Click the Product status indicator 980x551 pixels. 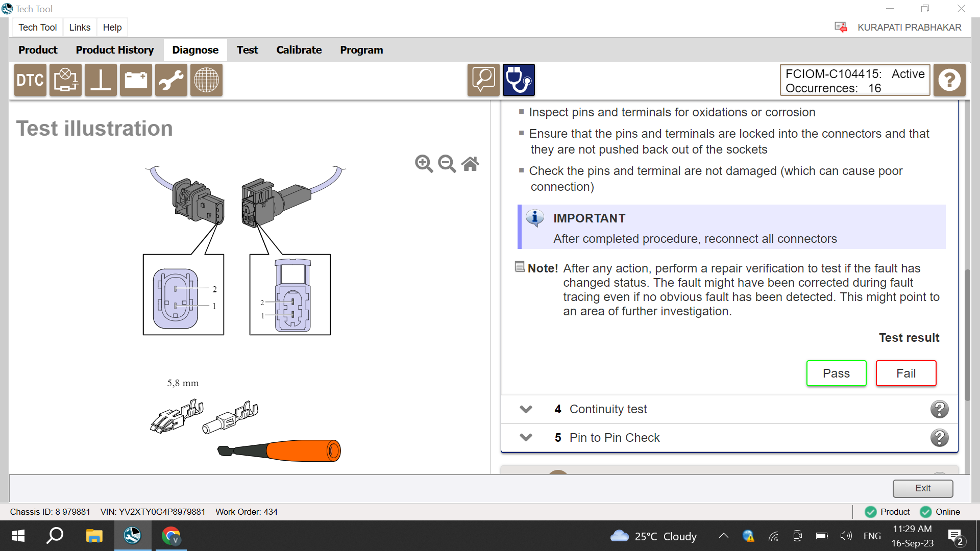887,512
